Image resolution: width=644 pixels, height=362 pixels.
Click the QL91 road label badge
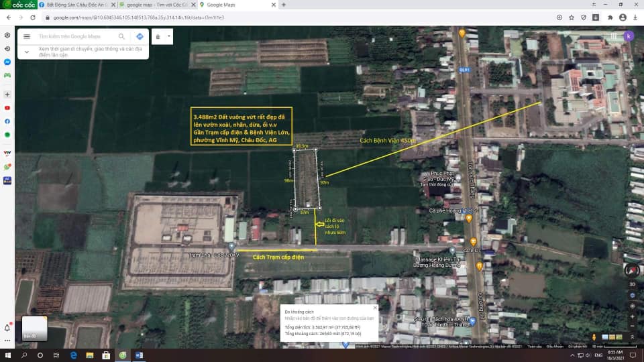(464, 70)
